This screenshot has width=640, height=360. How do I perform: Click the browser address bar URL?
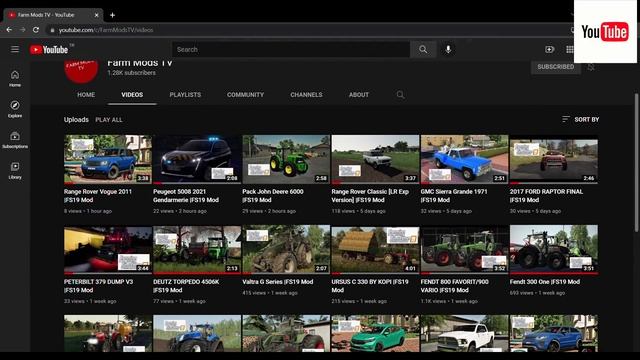pyautogui.click(x=106, y=30)
